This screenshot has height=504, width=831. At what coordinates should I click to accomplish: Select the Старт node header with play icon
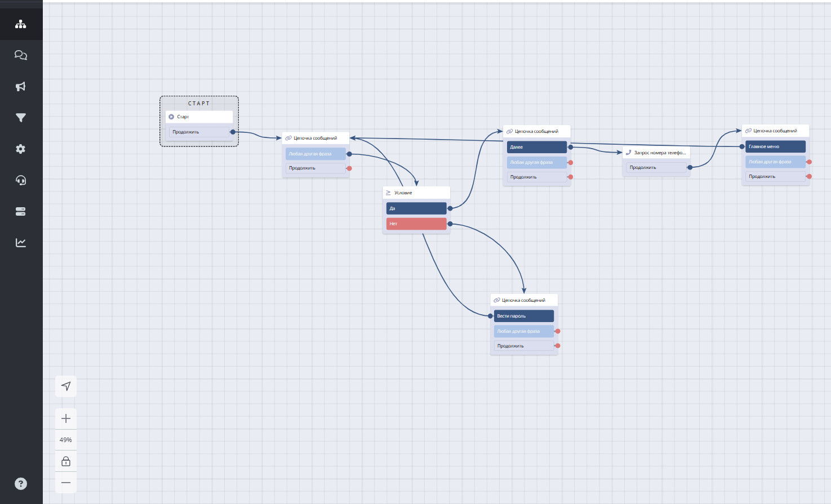(x=199, y=117)
